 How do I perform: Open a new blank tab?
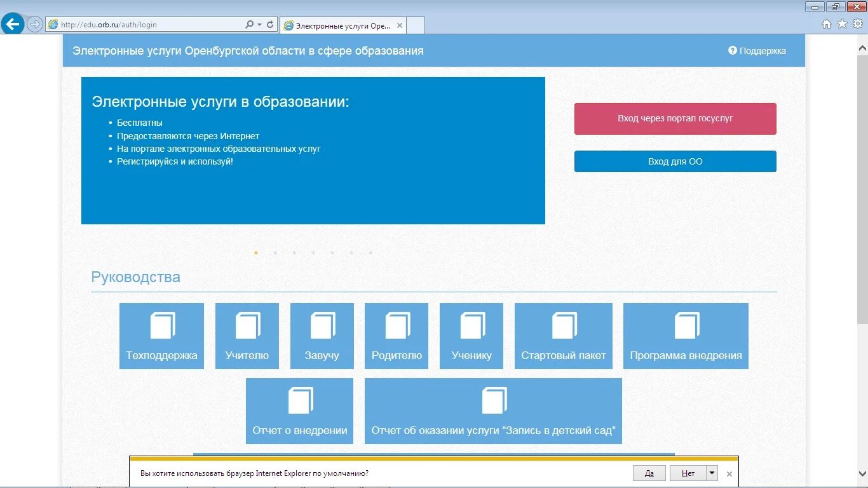pos(416,25)
